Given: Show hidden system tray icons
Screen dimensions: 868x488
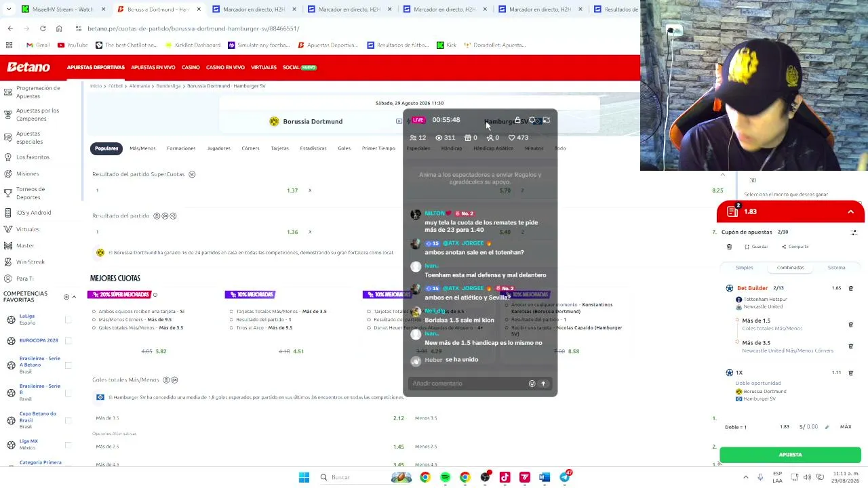Looking at the screenshot, I should [x=745, y=477].
